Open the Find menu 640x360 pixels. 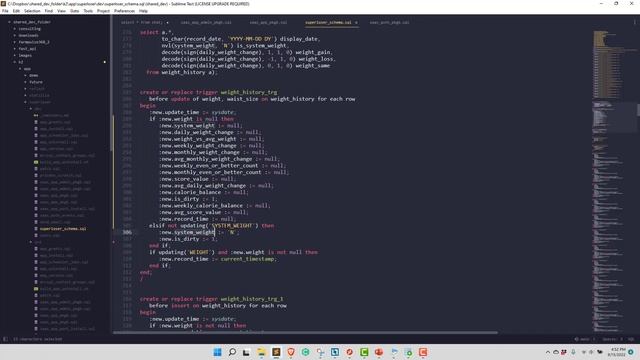[49, 11]
